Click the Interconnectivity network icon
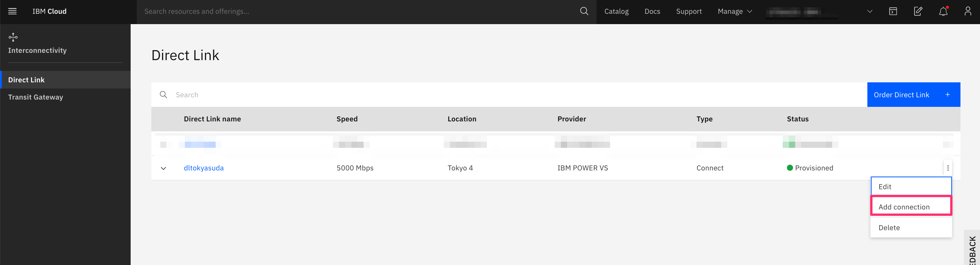This screenshot has height=265, width=980. (x=13, y=37)
